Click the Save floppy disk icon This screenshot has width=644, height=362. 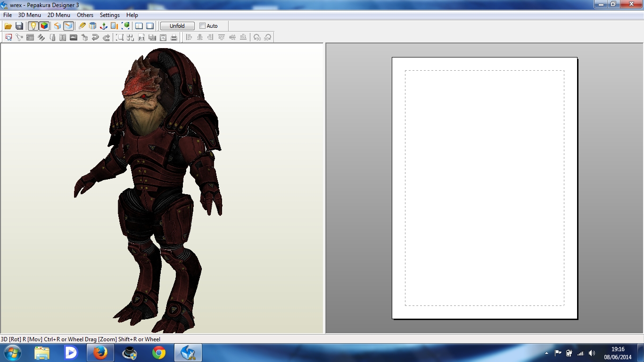coord(19,26)
